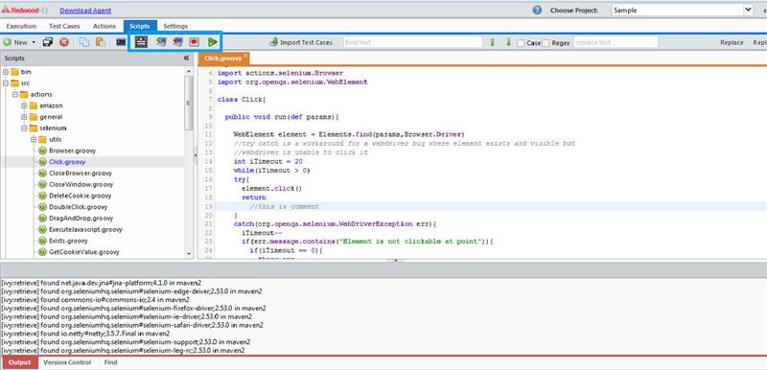Select DoubleClick.groovy in the tree
This screenshot has height=370, width=767.
coord(78,207)
